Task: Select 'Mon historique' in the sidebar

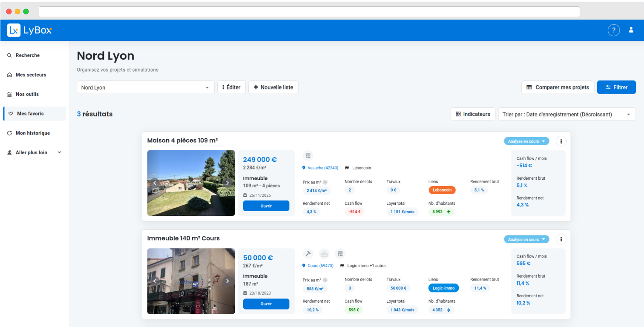Action: pyautogui.click(x=34, y=133)
